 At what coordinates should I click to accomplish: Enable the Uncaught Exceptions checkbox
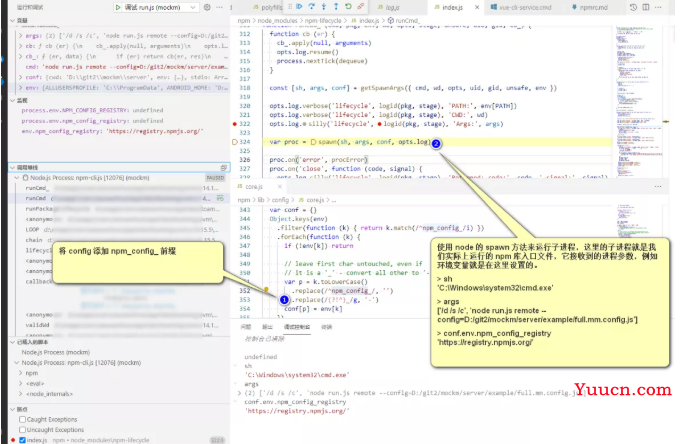tap(22, 430)
